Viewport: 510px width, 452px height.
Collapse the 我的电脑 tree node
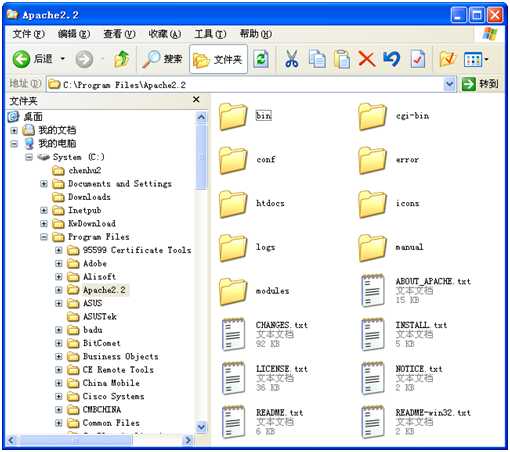pos(14,144)
